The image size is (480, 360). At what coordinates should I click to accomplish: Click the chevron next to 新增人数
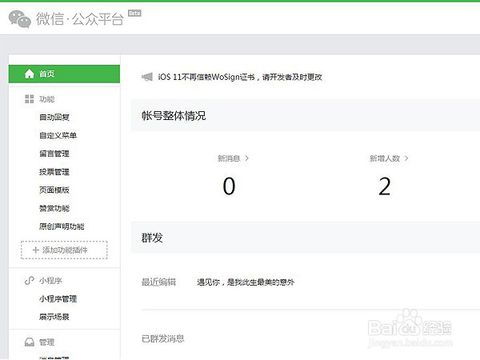tap(406, 158)
